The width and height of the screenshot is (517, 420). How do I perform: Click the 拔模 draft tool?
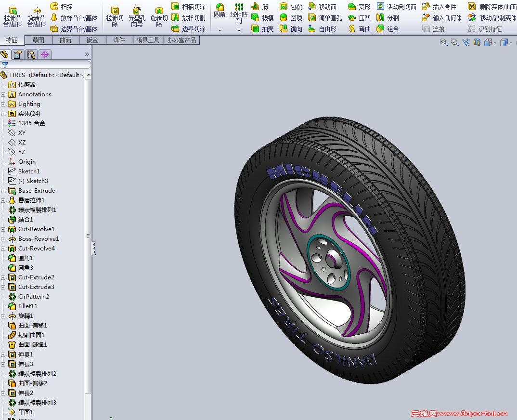click(x=262, y=18)
